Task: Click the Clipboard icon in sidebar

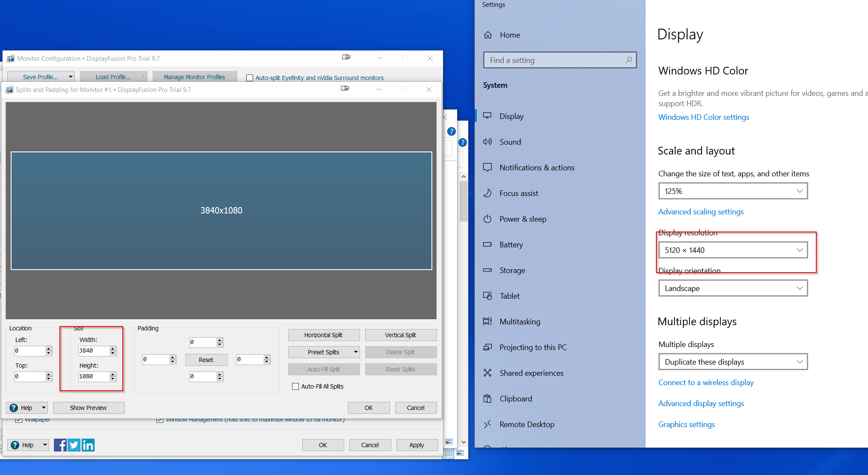Action: tap(487, 399)
